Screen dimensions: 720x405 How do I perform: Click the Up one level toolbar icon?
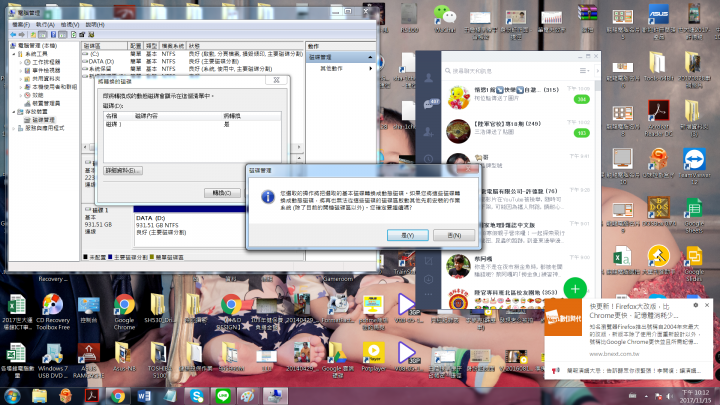[33, 35]
